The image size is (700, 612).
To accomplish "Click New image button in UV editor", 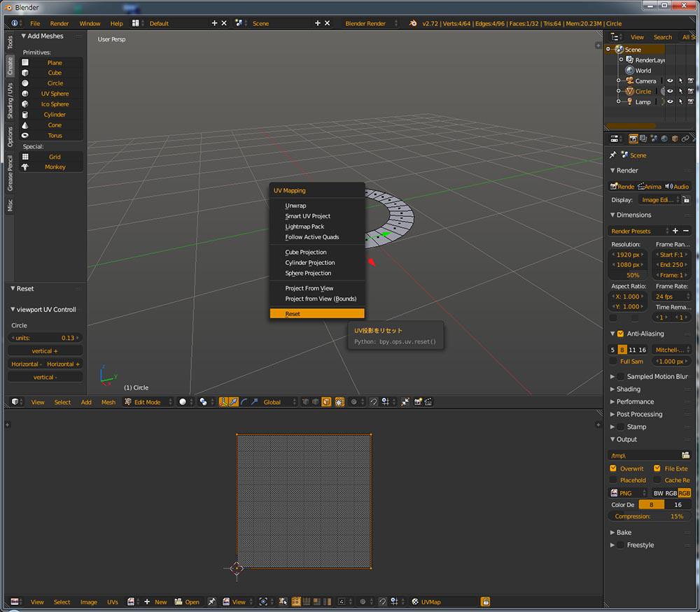I will coord(156,602).
